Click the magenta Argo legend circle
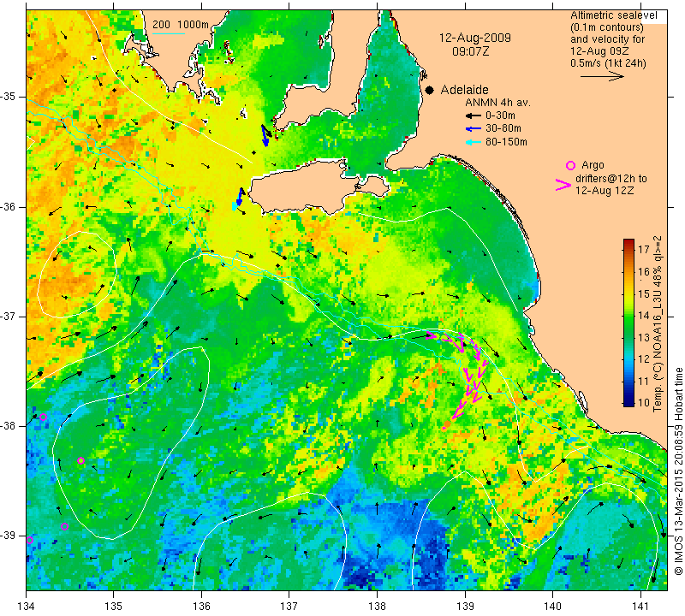The width and height of the screenshot is (685, 616). (x=570, y=165)
